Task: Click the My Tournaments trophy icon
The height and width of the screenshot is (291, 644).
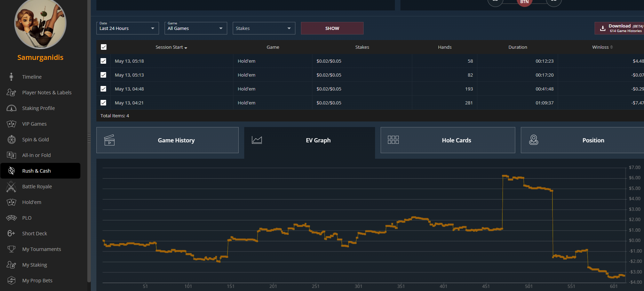Action: 11,249
